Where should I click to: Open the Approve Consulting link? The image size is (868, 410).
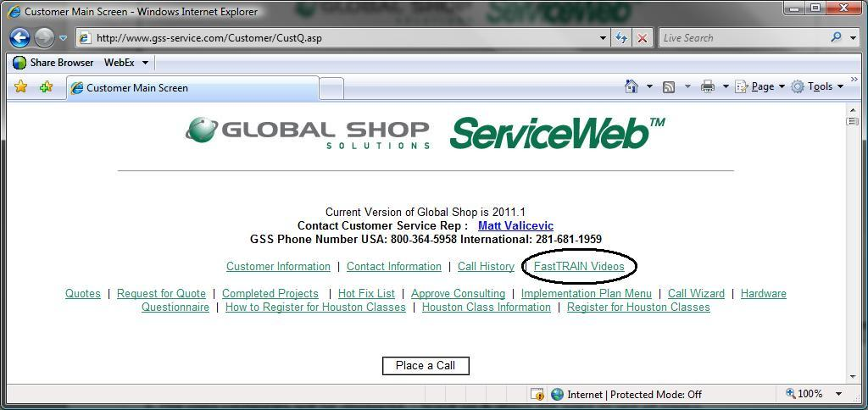click(458, 294)
